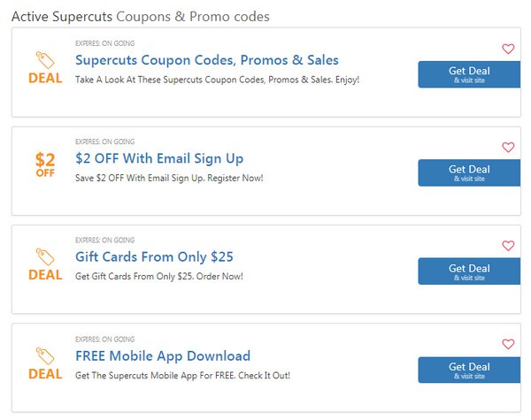Save FREE Mobile App Download with heart
The width and height of the screenshot is (531, 420).
click(508, 344)
